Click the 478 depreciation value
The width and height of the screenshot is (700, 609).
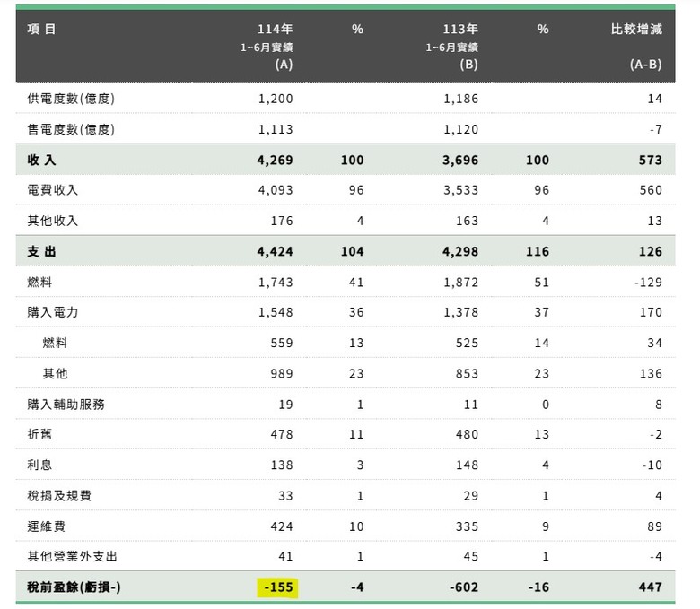[x=282, y=435]
